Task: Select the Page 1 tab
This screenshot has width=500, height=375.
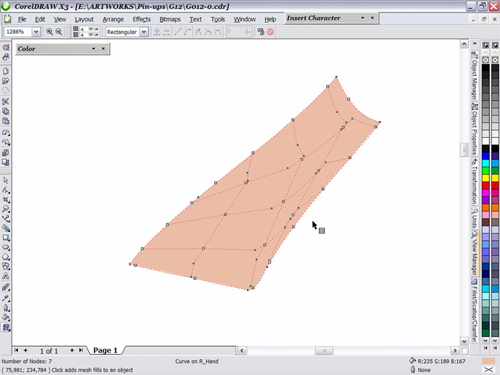Action: point(105,350)
